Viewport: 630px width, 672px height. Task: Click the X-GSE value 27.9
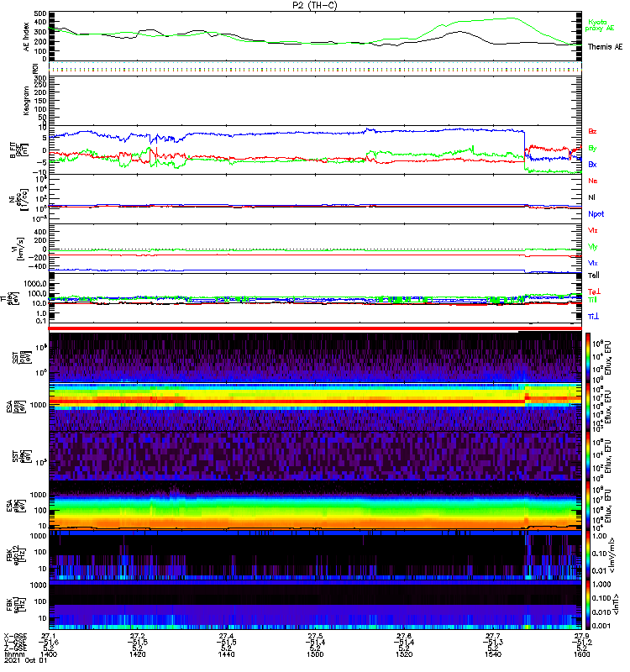coord(581,636)
